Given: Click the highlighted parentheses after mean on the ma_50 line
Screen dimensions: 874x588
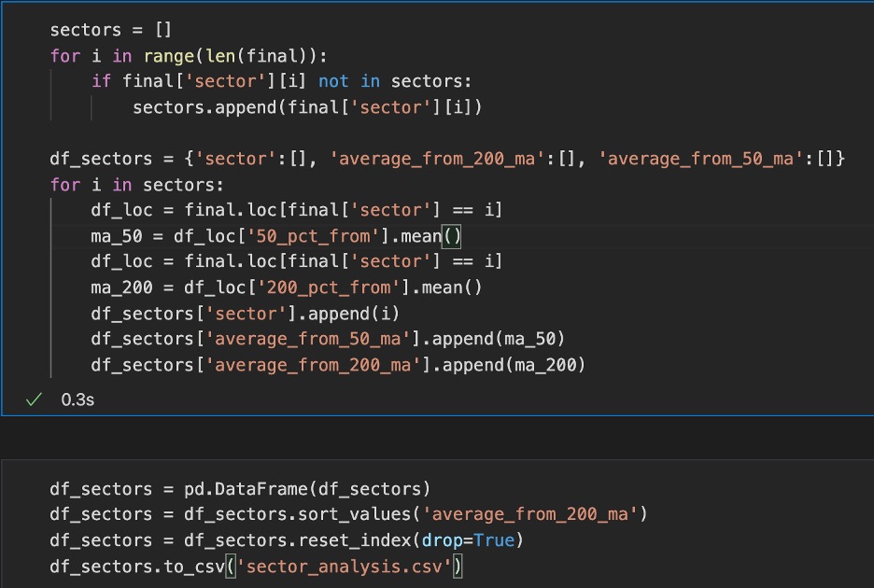Looking at the screenshot, I should 452,236.
